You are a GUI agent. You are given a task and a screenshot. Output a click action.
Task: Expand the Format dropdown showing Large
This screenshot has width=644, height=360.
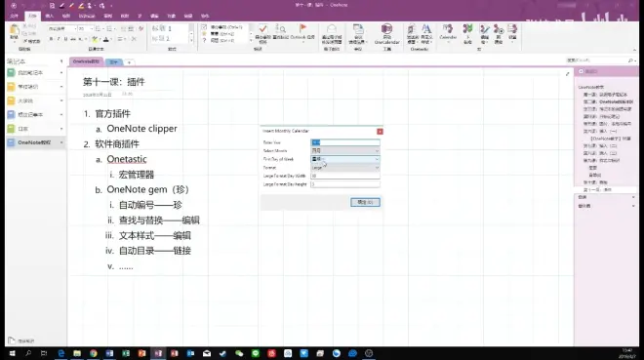345,168
